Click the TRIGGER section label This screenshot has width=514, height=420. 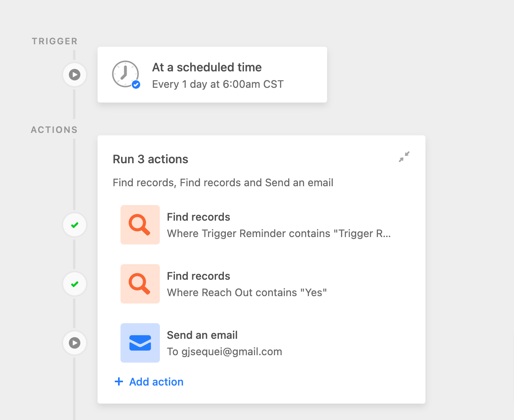click(x=55, y=41)
